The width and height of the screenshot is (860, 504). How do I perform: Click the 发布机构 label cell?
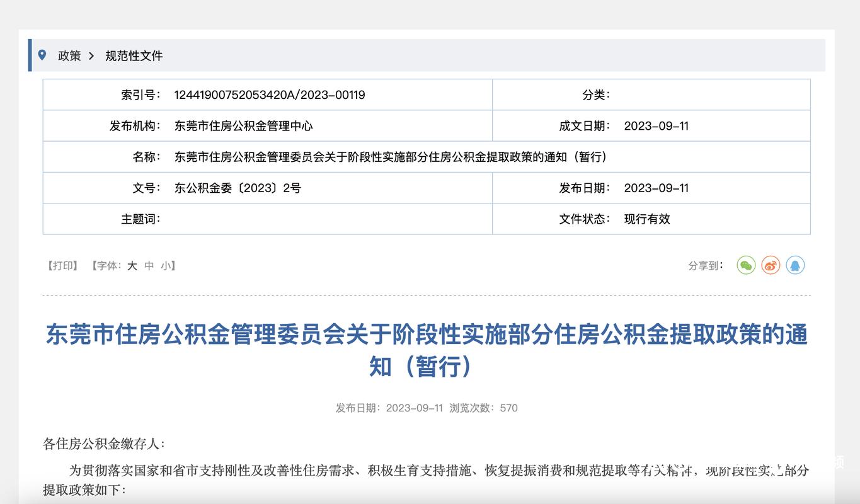[x=135, y=126]
